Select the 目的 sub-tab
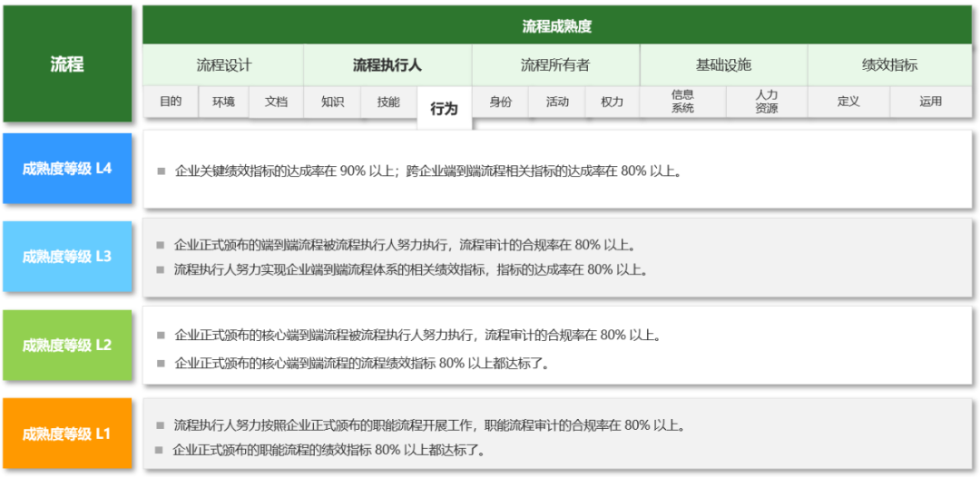Viewport: 980px width, 478px height. tap(171, 102)
